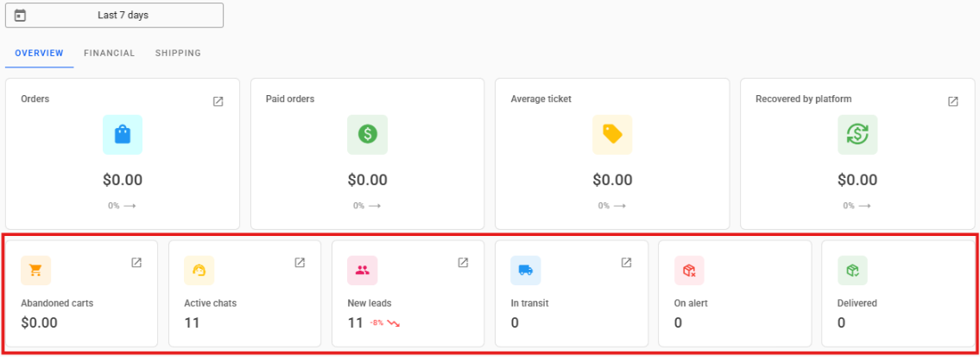The height and width of the screenshot is (357, 980).
Task: Click the blue shopping bag Orders icon
Action: (x=123, y=135)
